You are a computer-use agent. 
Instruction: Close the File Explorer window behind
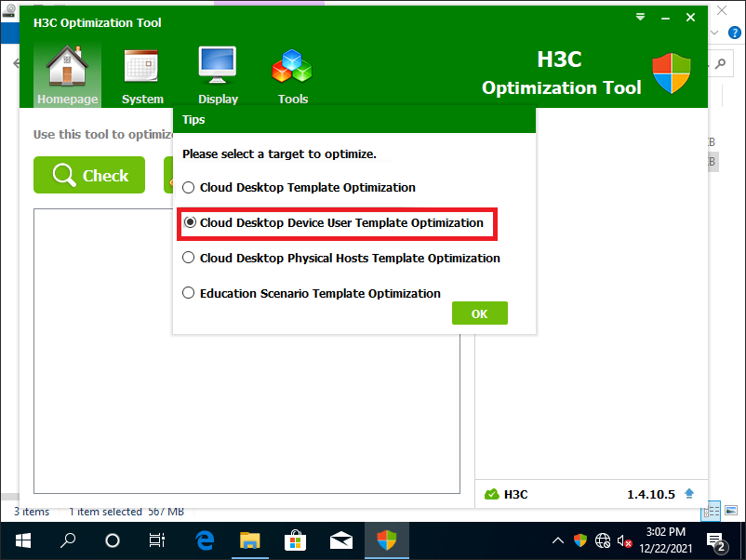pyautogui.click(x=722, y=10)
